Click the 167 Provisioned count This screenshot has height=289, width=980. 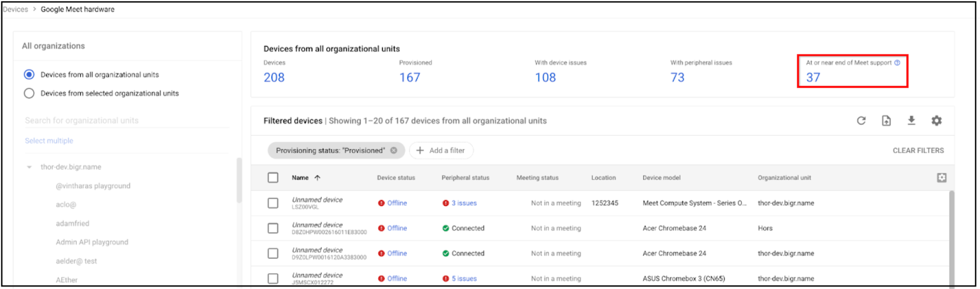(x=410, y=78)
